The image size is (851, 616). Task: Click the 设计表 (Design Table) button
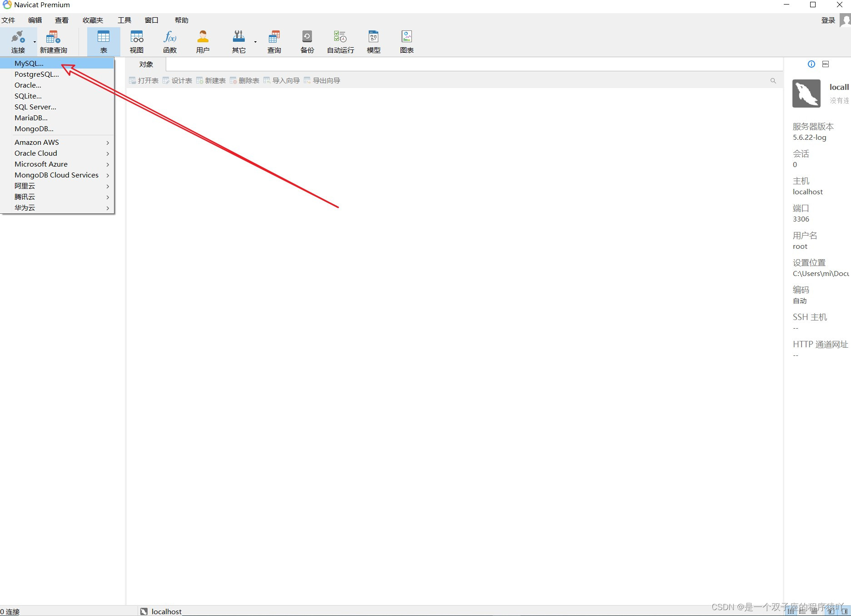pyautogui.click(x=177, y=80)
